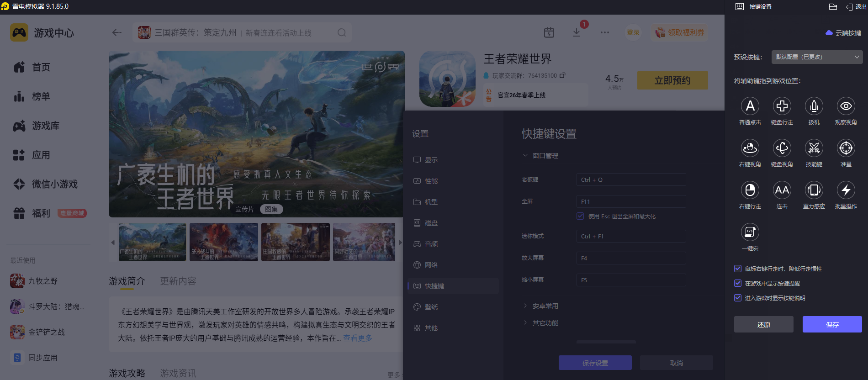Image resolution: width=868 pixels, height=380 pixels.
Task: Click the 全屏 shortcut field F11
Action: click(x=631, y=201)
